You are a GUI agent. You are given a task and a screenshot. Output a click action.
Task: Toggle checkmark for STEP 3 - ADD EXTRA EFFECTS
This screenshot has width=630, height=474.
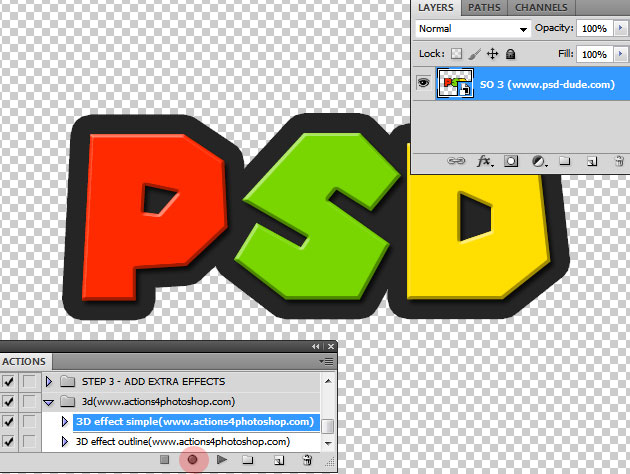pyautogui.click(x=9, y=381)
